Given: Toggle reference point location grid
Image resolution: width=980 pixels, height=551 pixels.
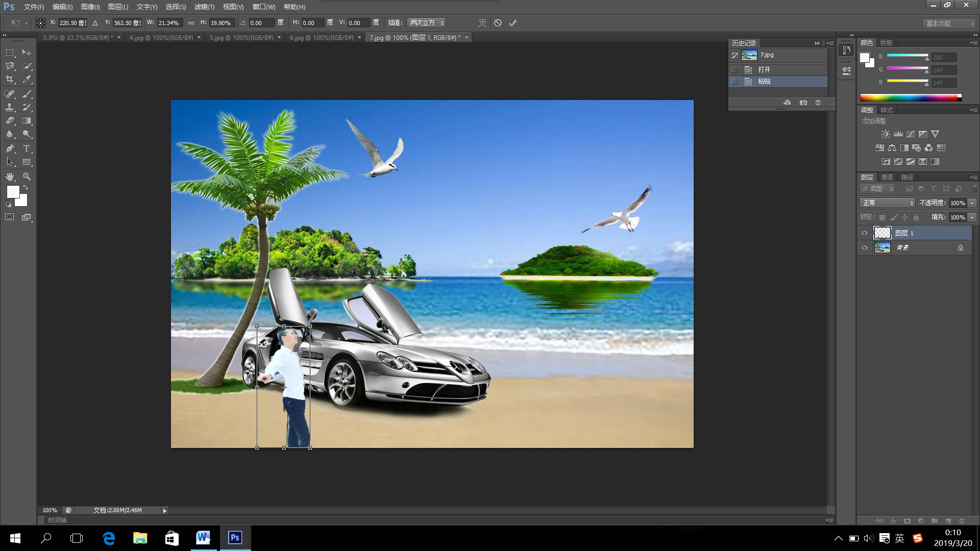Looking at the screenshot, I should 40,23.
